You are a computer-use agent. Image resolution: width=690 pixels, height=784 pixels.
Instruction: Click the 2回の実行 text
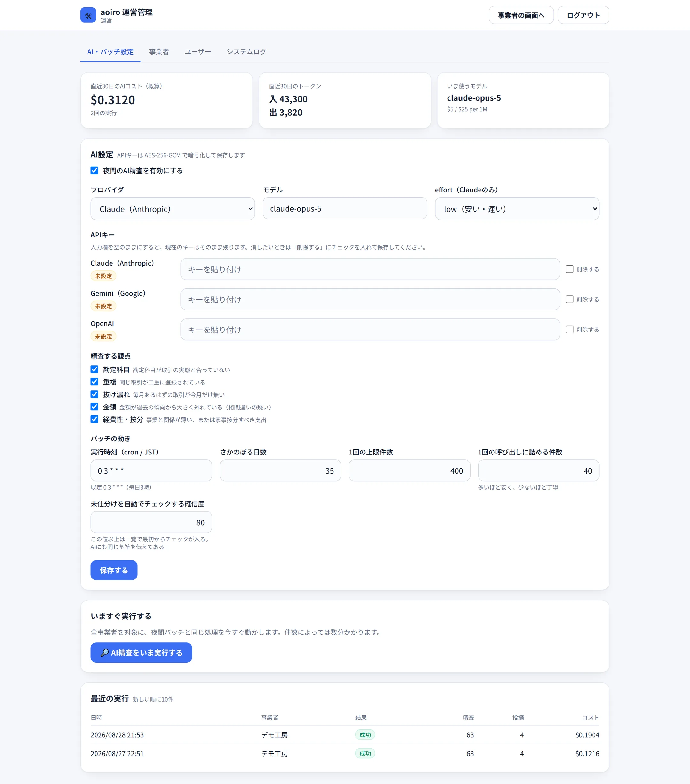(103, 113)
